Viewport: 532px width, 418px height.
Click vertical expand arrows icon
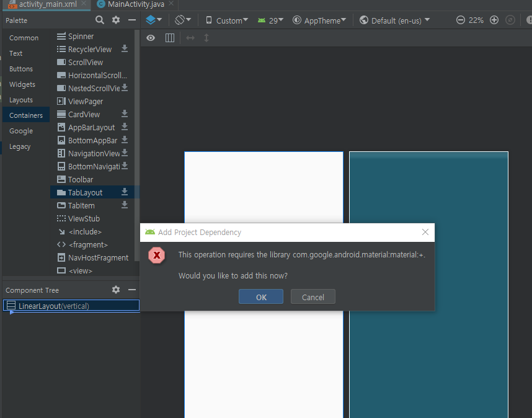coord(206,38)
